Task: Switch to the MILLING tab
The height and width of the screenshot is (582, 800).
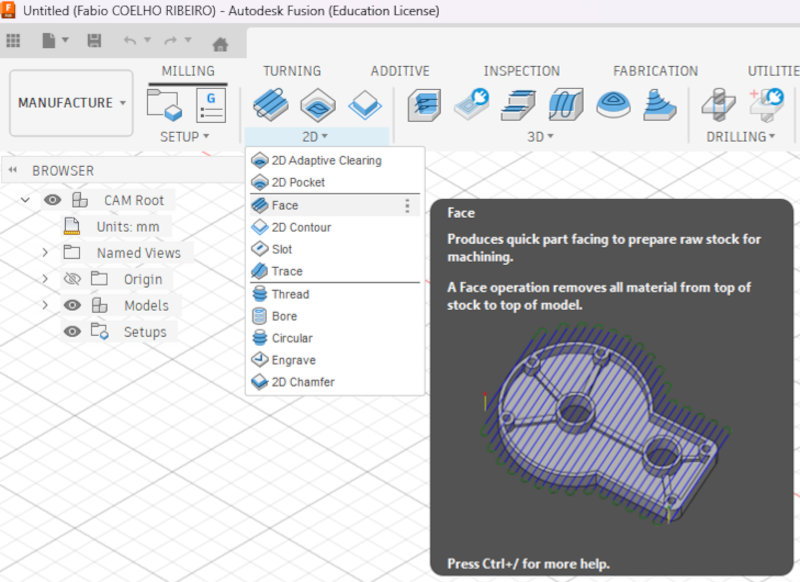Action: [188, 71]
